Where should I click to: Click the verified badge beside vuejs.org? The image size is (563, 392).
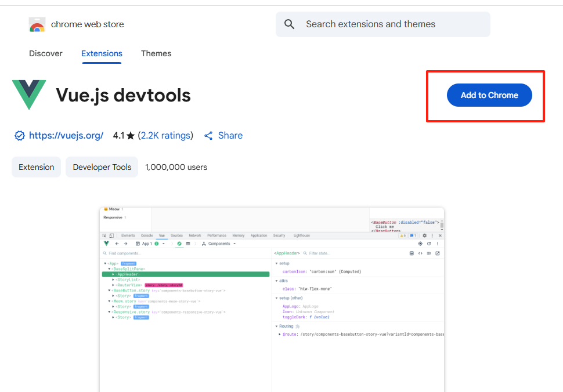click(x=19, y=136)
